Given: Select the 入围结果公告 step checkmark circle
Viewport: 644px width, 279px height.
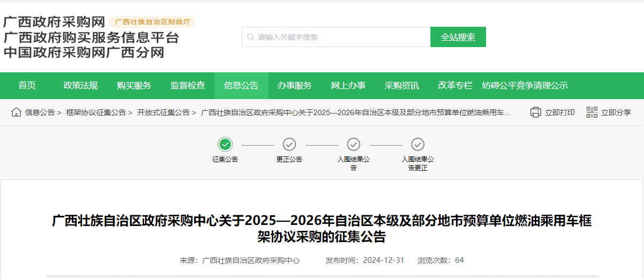Looking at the screenshot, I should click(x=353, y=144).
